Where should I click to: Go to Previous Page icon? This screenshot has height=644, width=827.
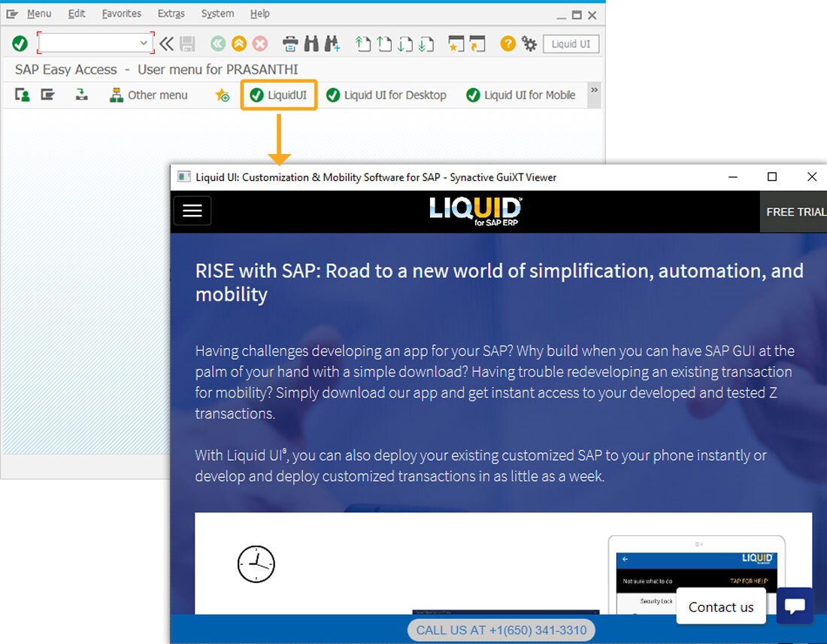384,44
